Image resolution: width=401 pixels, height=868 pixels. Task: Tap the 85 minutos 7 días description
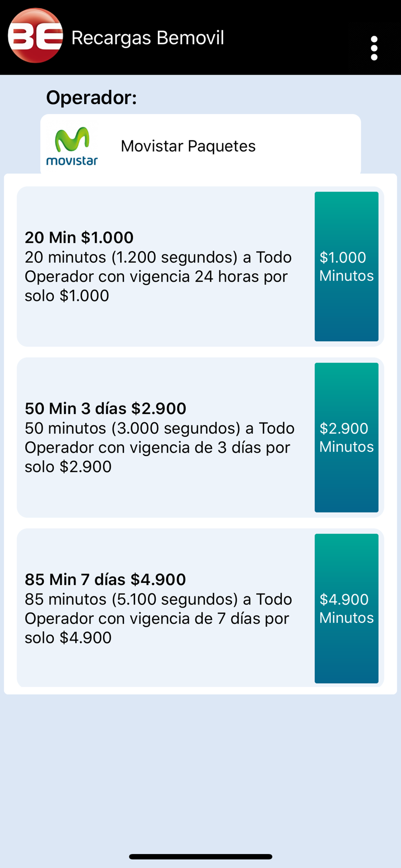(x=158, y=618)
